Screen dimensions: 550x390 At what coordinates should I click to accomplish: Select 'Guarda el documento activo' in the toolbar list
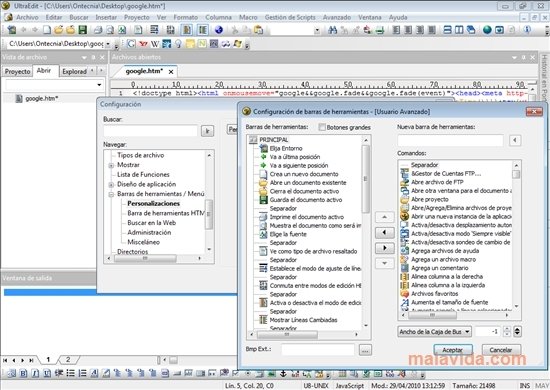click(x=306, y=200)
